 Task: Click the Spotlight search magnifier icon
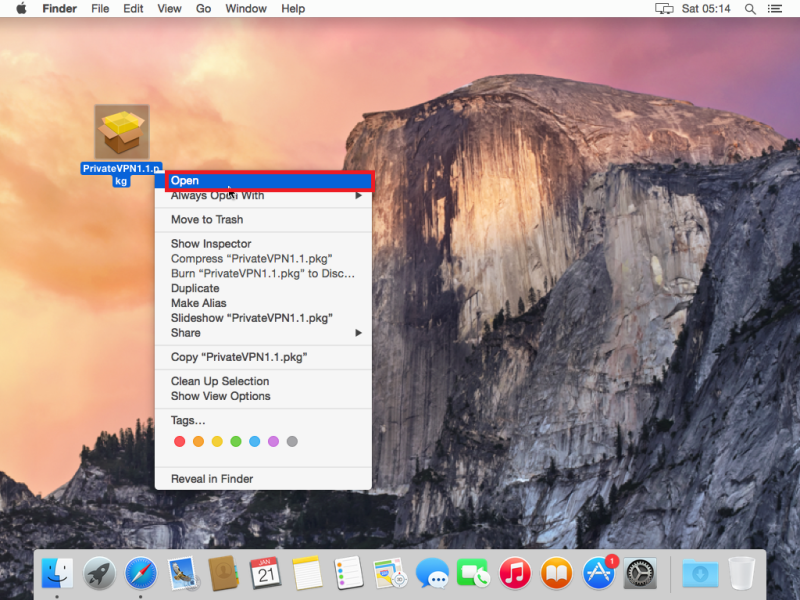tap(750, 9)
